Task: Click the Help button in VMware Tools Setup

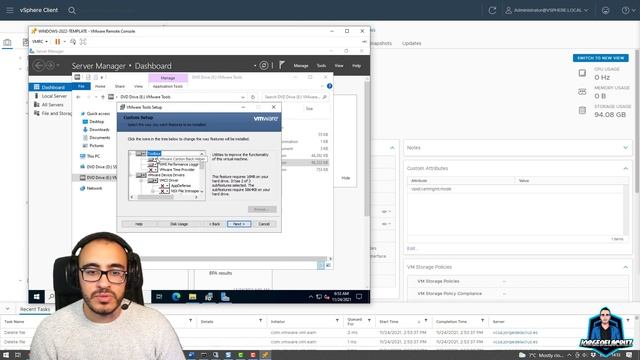Action: click(x=139, y=224)
